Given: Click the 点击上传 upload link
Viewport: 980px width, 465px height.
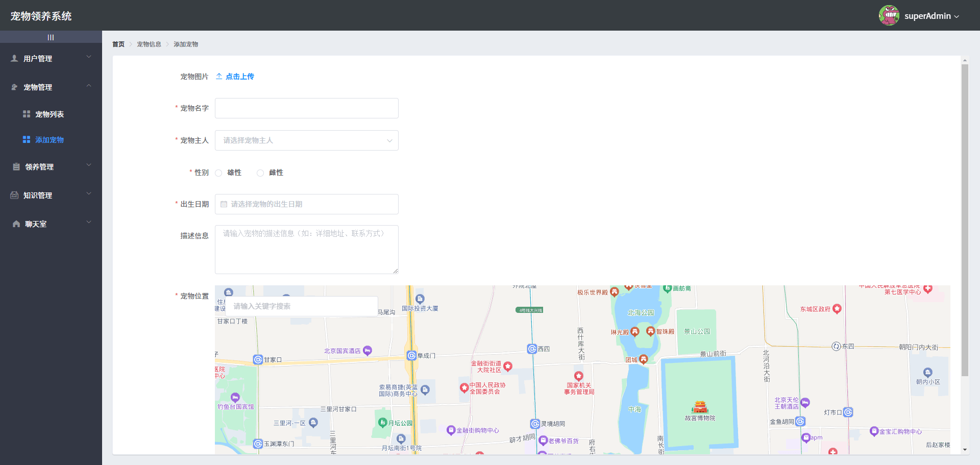Looking at the screenshot, I should point(239,77).
